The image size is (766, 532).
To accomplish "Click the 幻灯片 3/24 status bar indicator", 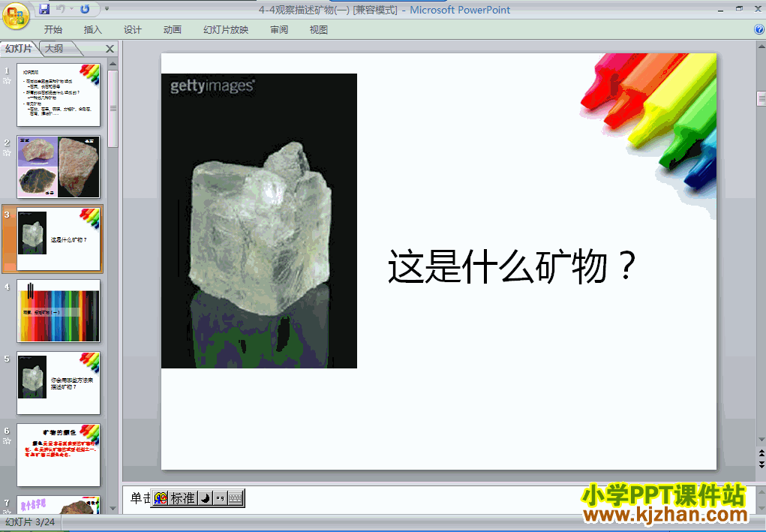I will (x=30, y=522).
